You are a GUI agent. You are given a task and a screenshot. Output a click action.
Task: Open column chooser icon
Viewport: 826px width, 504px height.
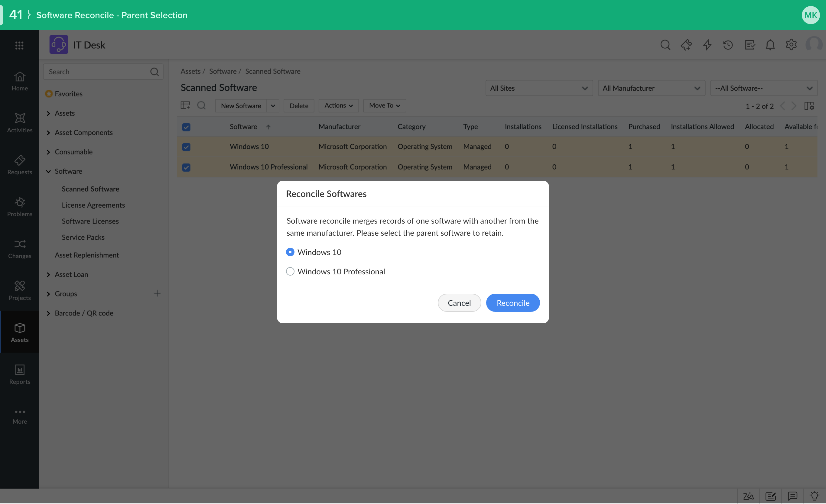coord(809,106)
